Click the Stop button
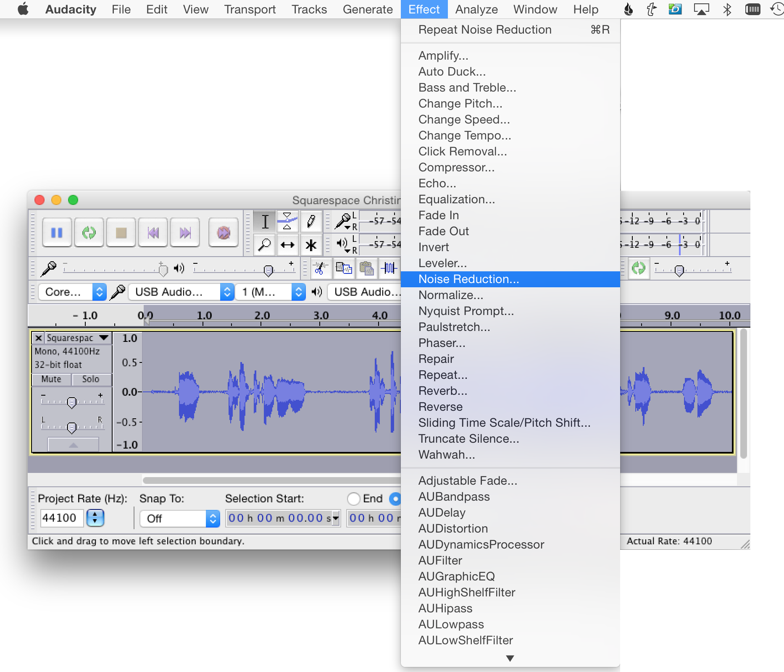Image resolution: width=784 pixels, height=672 pixels. click(121, 232)
